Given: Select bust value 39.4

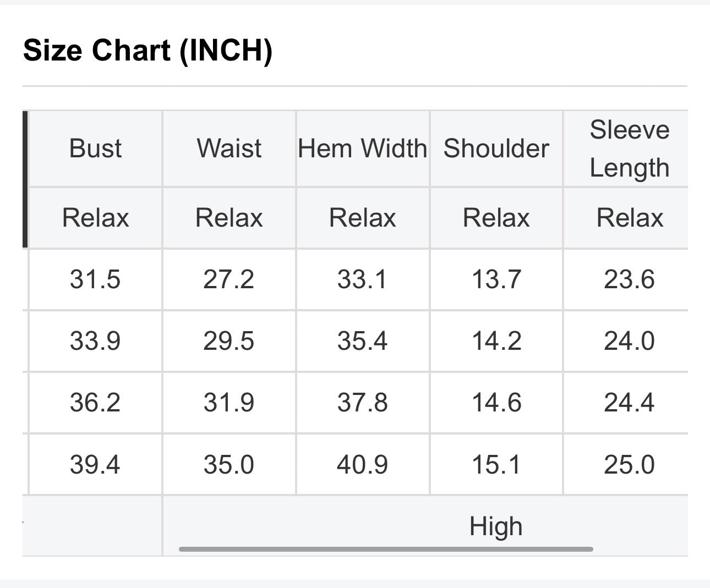Looking at the screenshot, I should tap(95, 465).
